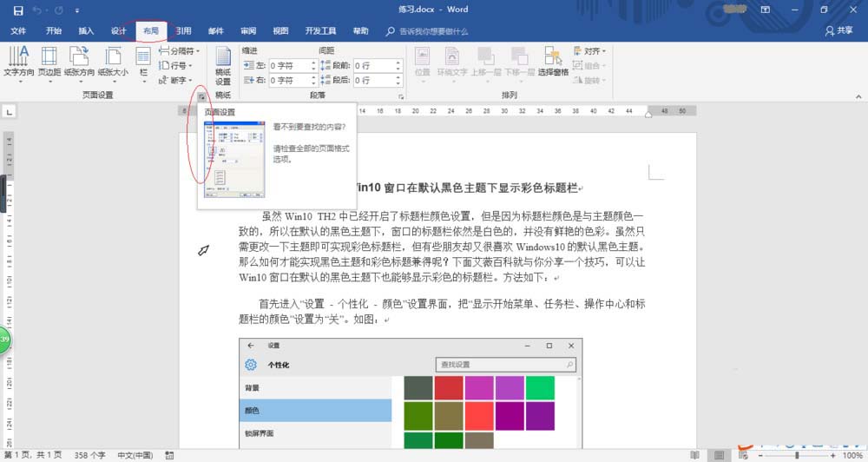Click the settings screenshot image in the document
This screenshot has width=868, height=462.
411,393
